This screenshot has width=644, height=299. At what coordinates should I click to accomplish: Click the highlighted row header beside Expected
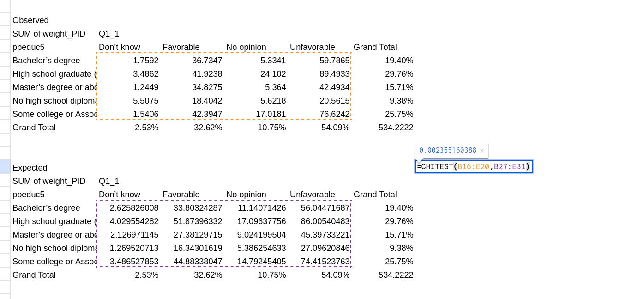point(5,167)
